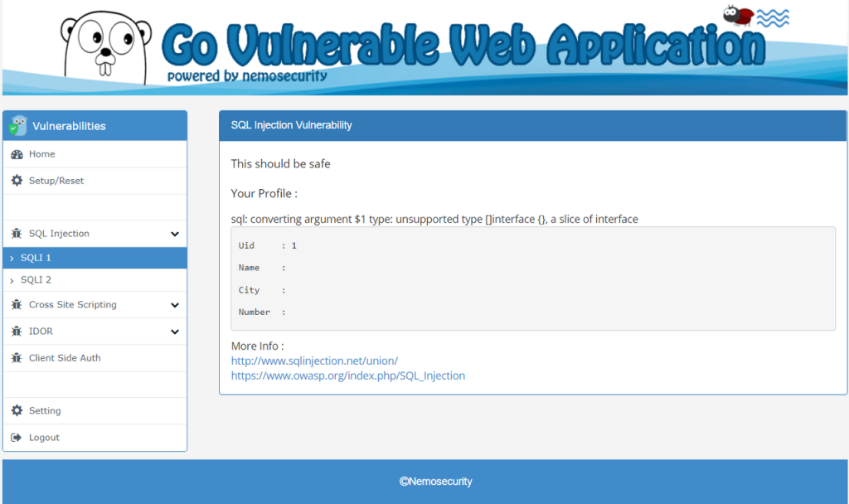The height and width of the screenshot is (504, 849).
Task: Expand the IDOR chevron
Action: point(175,332)
